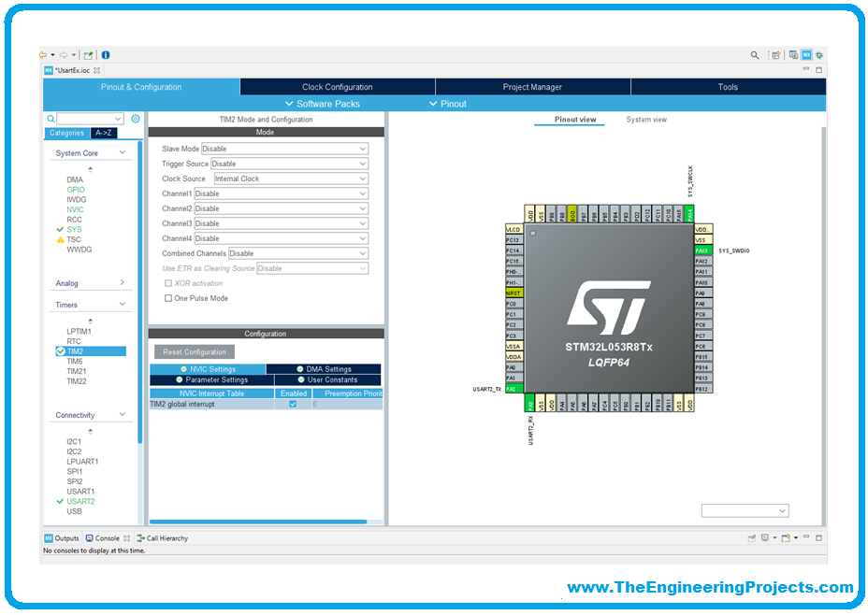
Task: Click the back navigation arrow icon
Action: (43, 55)
